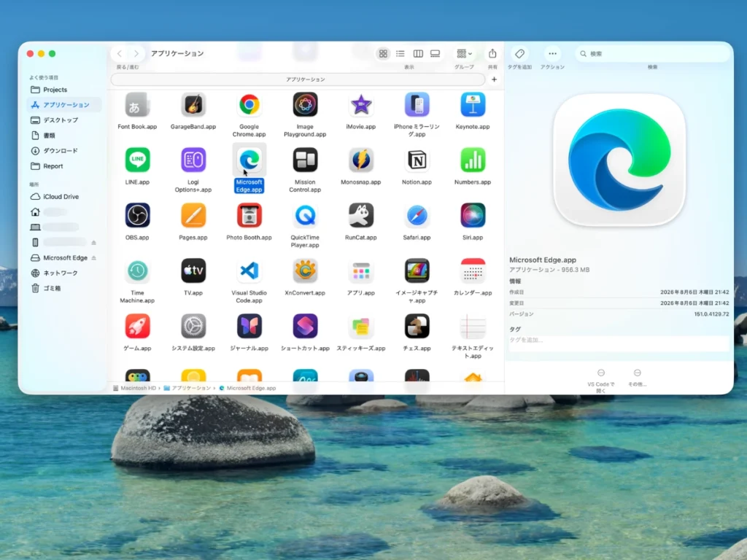Select Keynote.app icon
Viewport: 747px width, 560px height.
coord(473,105)
